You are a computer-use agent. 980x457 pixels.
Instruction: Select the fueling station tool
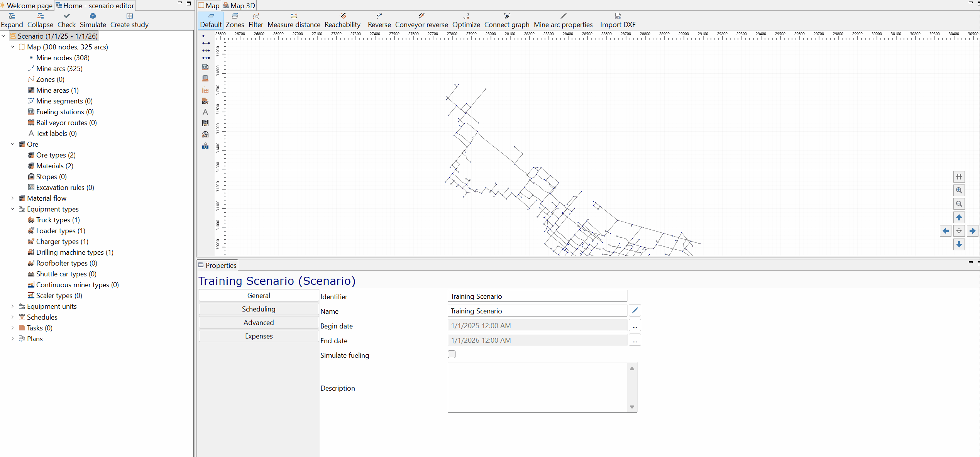click(205, 67)
